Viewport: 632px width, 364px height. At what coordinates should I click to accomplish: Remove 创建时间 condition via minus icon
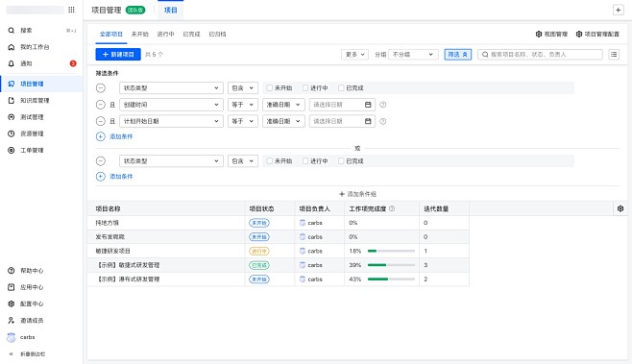pos(101,105)
